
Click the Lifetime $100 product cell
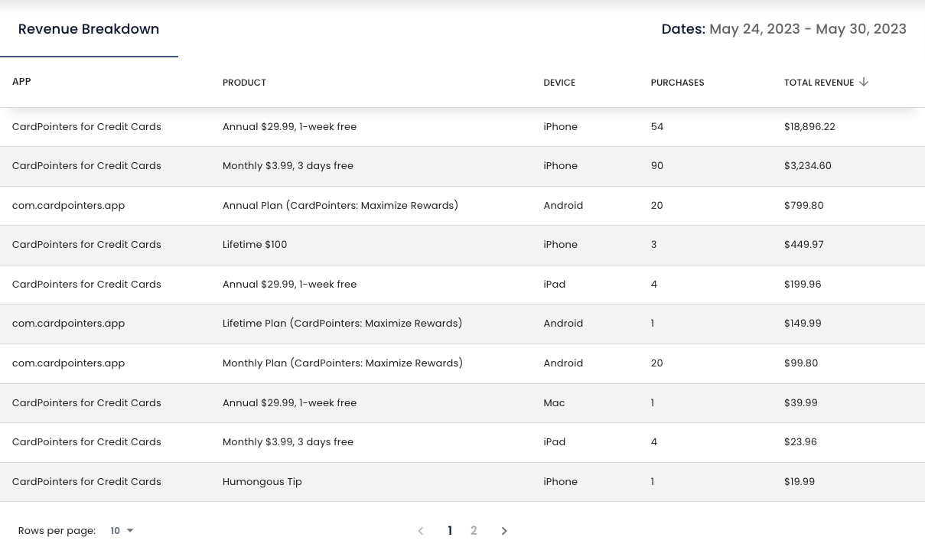[255, 245]
